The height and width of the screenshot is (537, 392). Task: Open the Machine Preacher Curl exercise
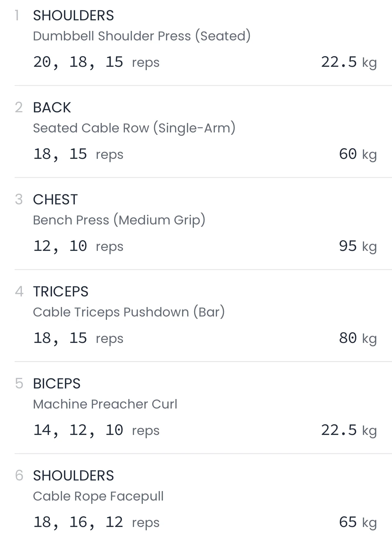pyautogui.click(x=105, y=404)
